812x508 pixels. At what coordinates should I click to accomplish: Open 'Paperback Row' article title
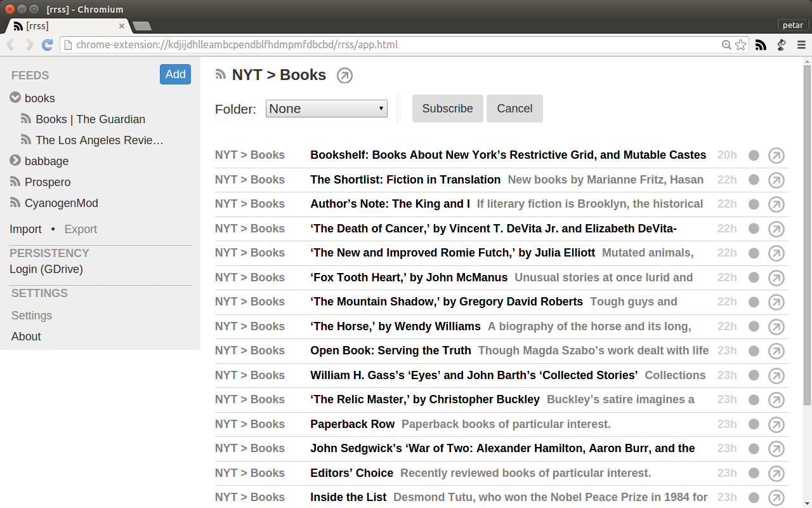[352, 424]
